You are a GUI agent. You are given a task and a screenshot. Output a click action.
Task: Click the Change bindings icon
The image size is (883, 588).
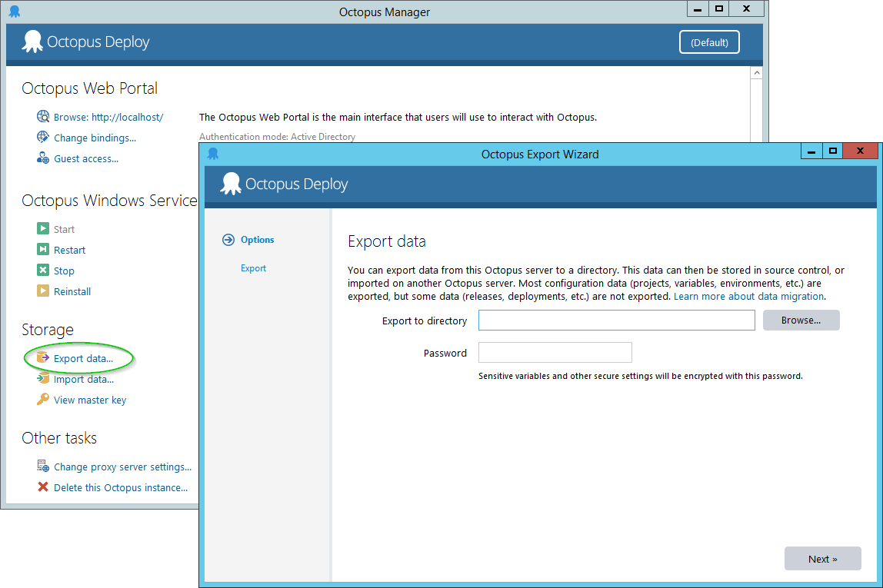43,138
